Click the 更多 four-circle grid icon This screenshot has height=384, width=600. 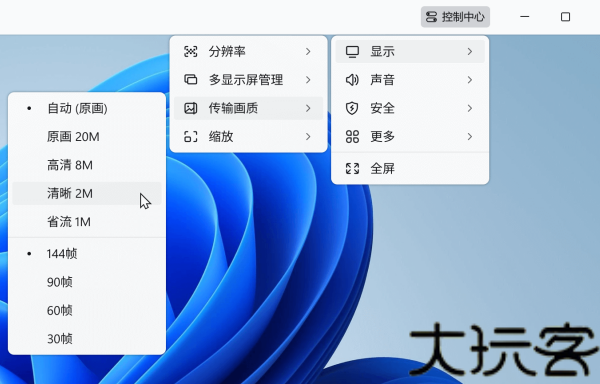(x=352, y=137)
